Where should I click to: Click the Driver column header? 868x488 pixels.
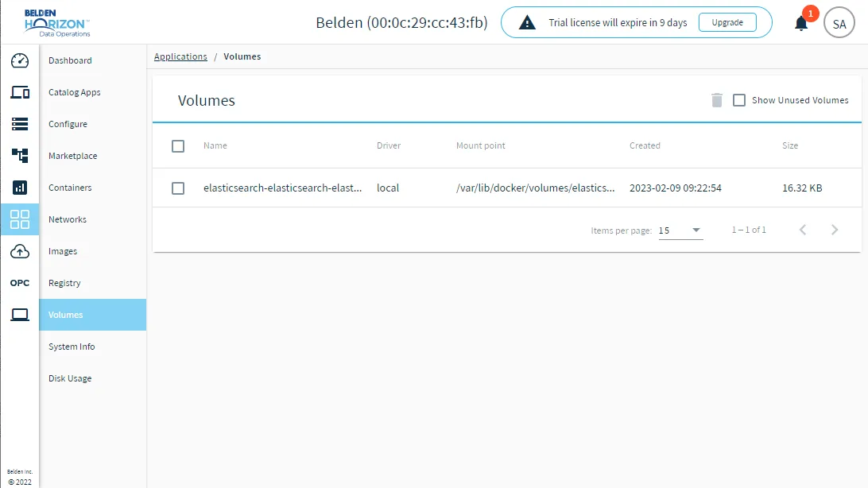tap(389, 145)
